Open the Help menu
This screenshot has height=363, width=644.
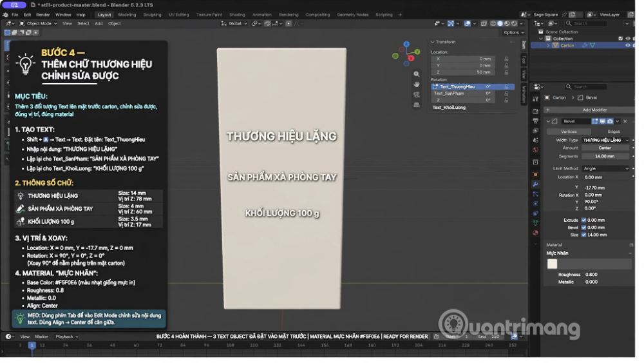click(x=80, y=15)
